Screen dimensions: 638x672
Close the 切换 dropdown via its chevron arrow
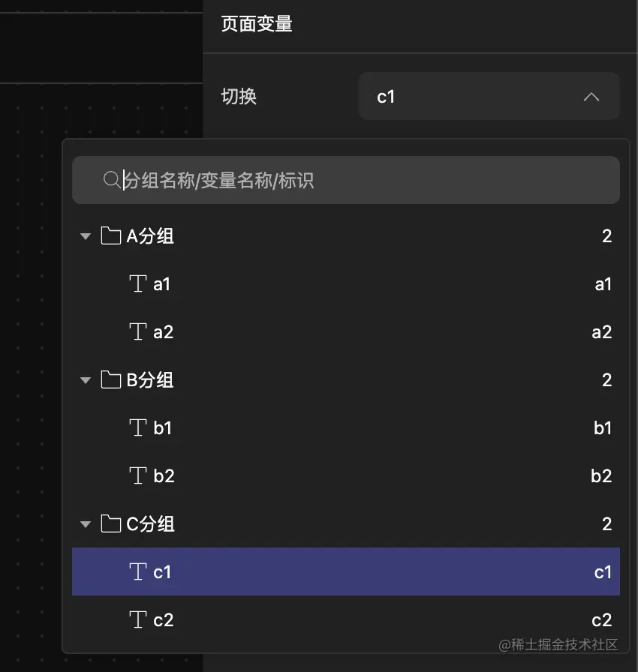[591, 96]
